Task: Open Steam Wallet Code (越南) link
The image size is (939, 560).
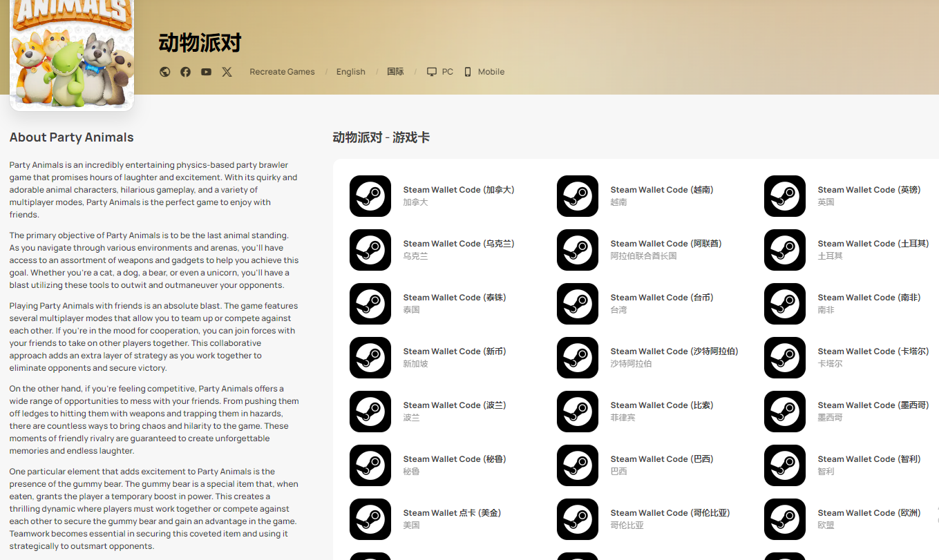Action: coord(662,190)
